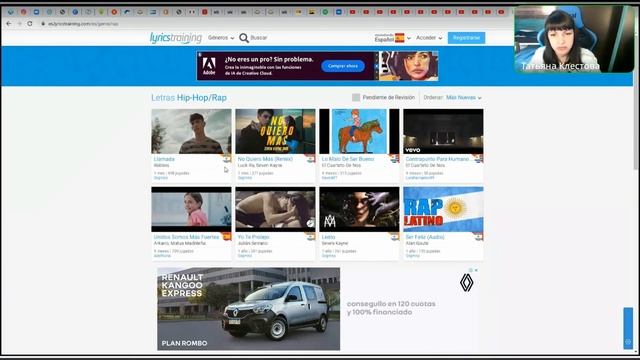Click the Spain flag on Unidos Somos Más Fuertes
The height and width of the screenshot is (360, 640).
[x=227, y=237]
